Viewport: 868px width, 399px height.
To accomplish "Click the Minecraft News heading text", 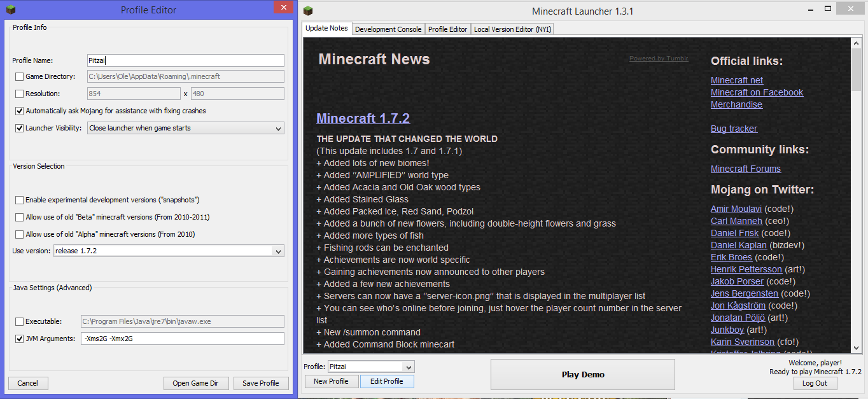I will point(374,59).
